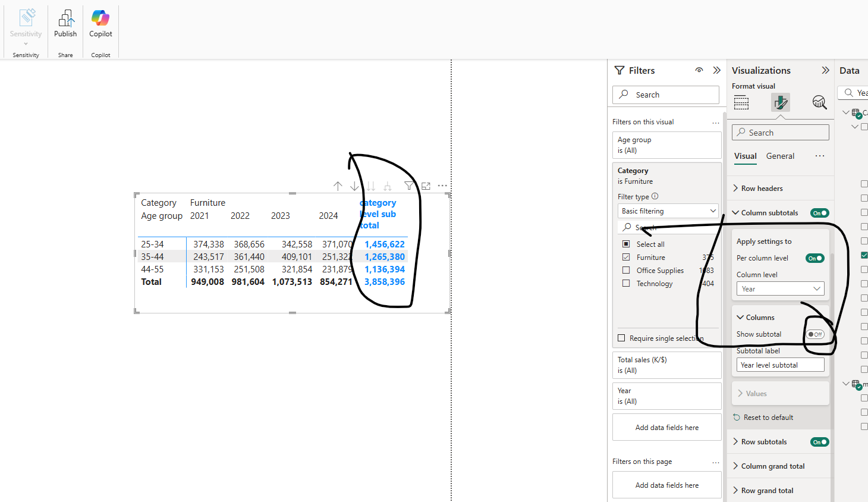The height and width of the screenshot is (502, 868).
Task: Collapse the Filters pane with double chevron
Action: coord(717,70)
